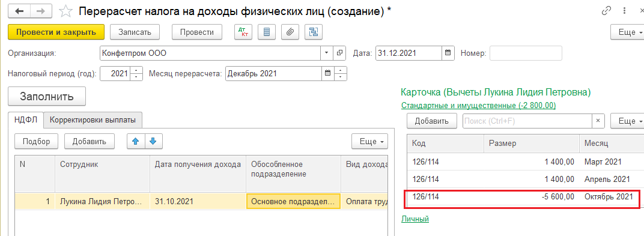644x236 pixels.
Task: Open Еще menu in deductions card
Action: (x=627, y=121)
